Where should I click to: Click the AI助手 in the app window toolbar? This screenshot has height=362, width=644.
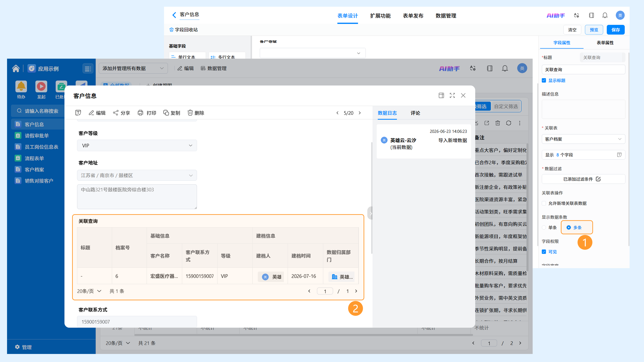[x=449, y=68]
